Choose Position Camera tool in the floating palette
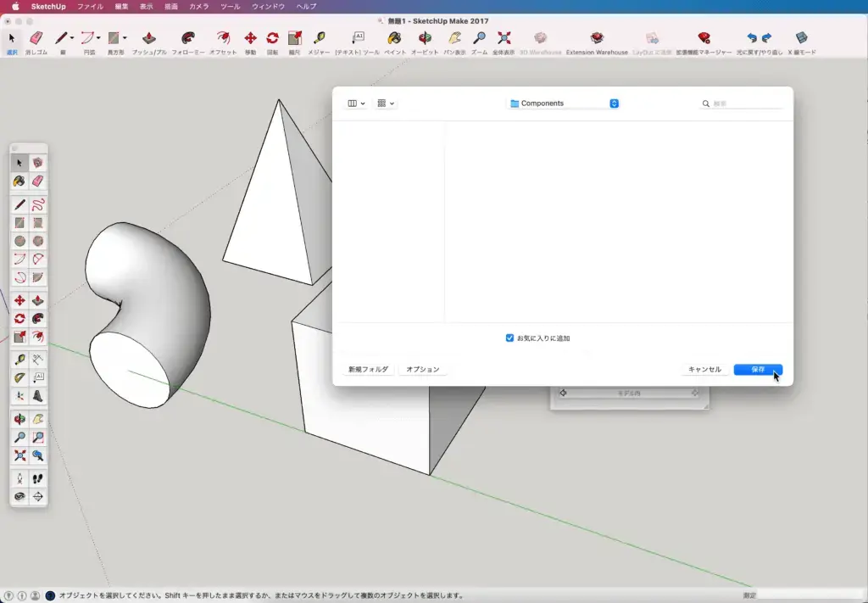The image size is (868, 603). click(x=19, y=479)
